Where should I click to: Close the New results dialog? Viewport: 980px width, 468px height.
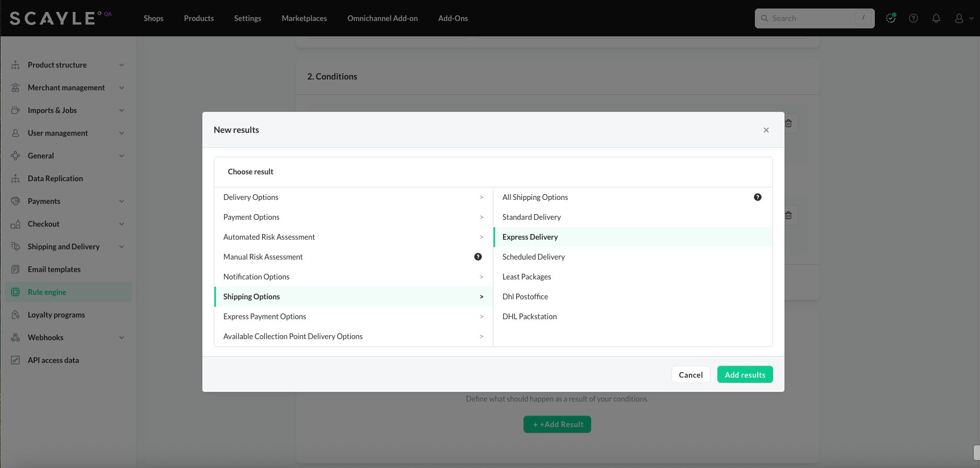pos(766,130)
